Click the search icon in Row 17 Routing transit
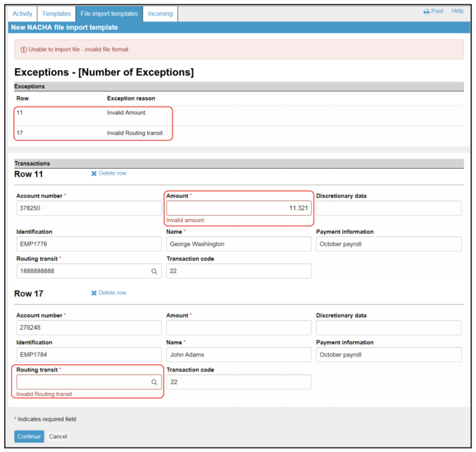Viewport: 476px width, 452px height. pyautogui.click(x=154, y=383)
